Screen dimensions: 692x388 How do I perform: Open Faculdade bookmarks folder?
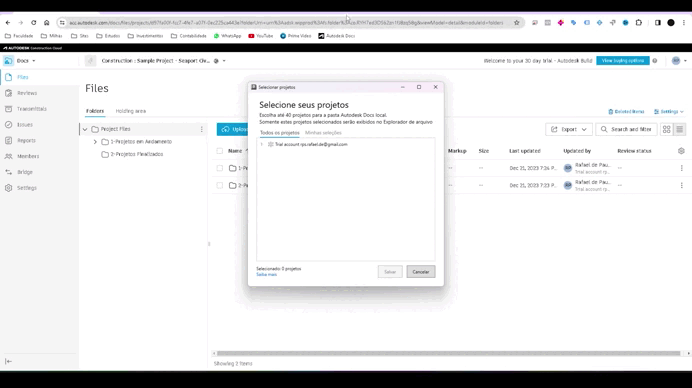(19, 36)
